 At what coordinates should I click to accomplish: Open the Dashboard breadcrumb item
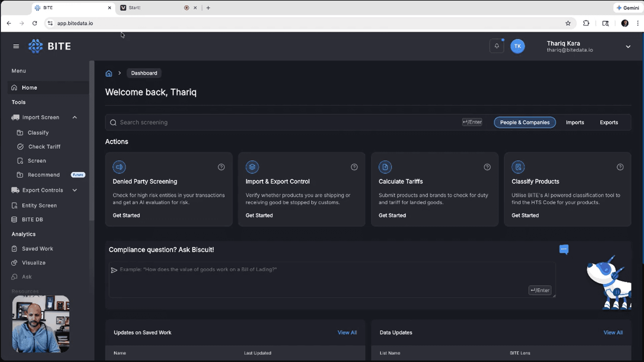pyautogui.click(x=144, y=73)
